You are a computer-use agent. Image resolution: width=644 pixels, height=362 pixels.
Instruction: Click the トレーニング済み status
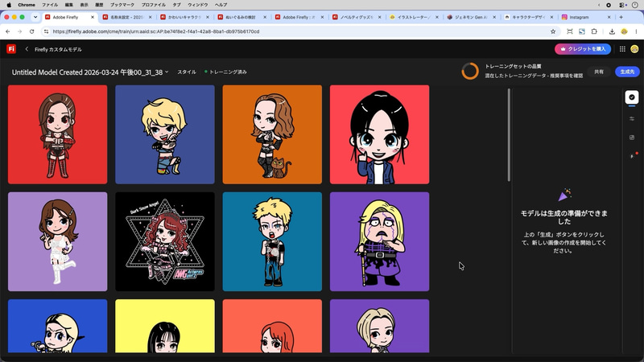click(225, 72)
